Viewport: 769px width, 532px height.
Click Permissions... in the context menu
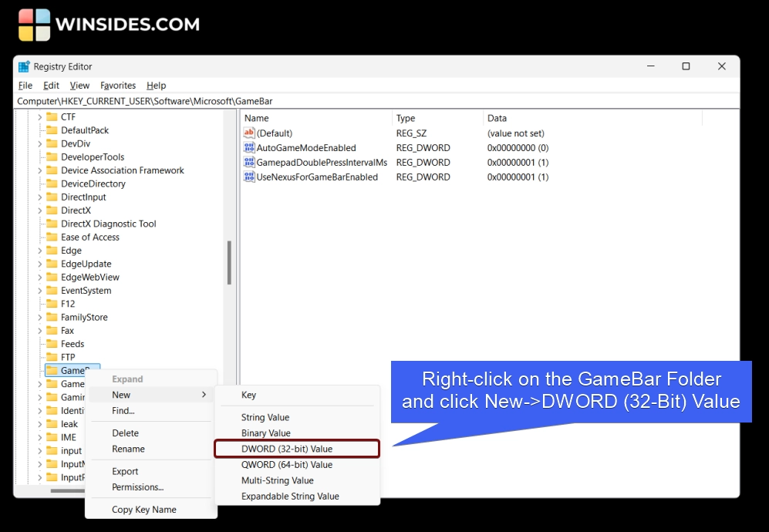pyautogui.click(x=151, y=487)
